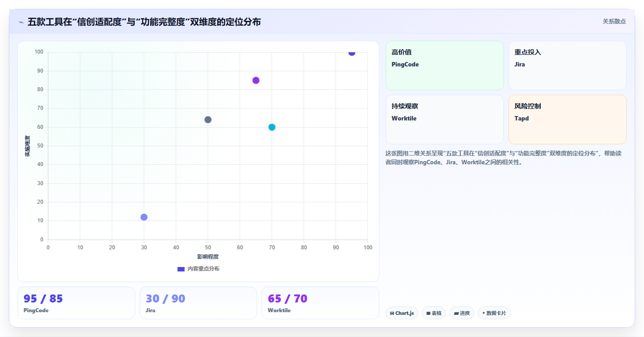
Task: Click the 95 / 85 PingCode stat card
Action: [76, 303]
